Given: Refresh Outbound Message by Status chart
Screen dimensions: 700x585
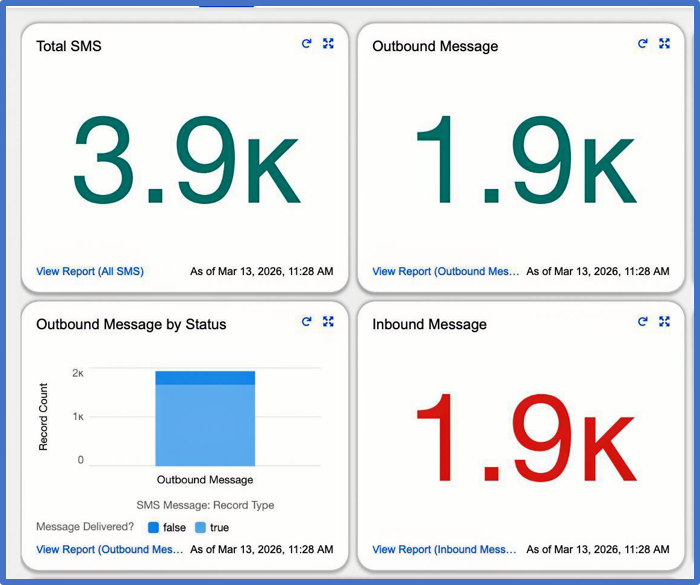Looking at the screenshot, I should tap(306, 322).
